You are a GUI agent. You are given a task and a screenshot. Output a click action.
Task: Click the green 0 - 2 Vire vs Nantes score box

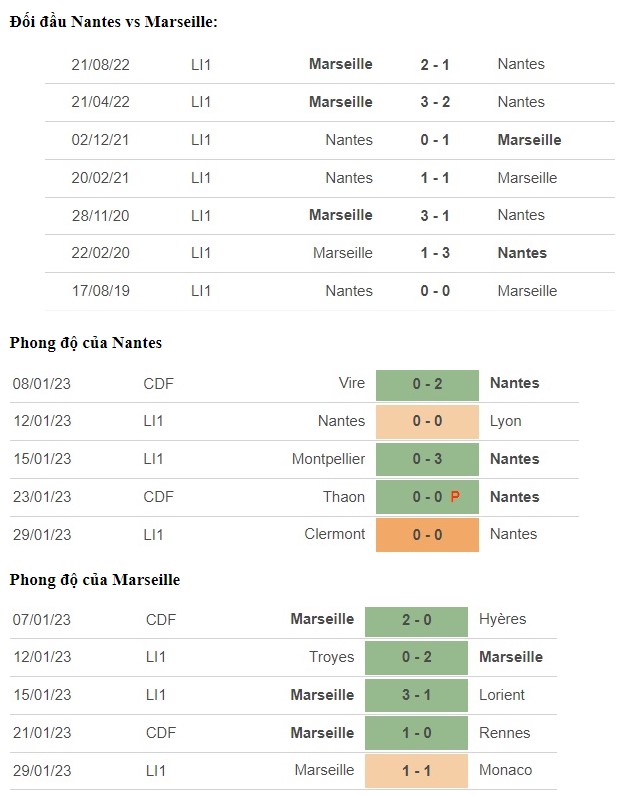427,385
